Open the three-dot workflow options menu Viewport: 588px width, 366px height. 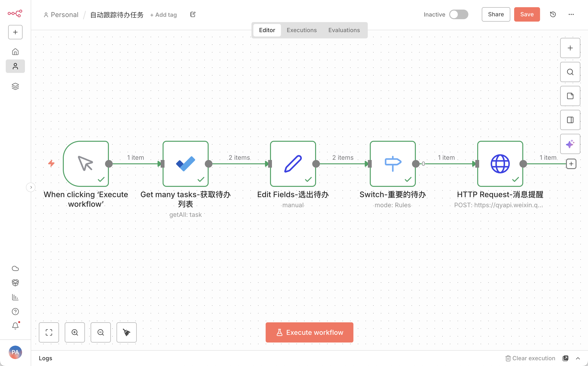click(571, 15)
